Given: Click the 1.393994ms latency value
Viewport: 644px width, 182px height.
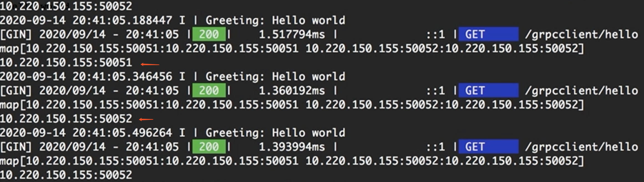Looking at the screenshot, I should click(x=292, y=147).
